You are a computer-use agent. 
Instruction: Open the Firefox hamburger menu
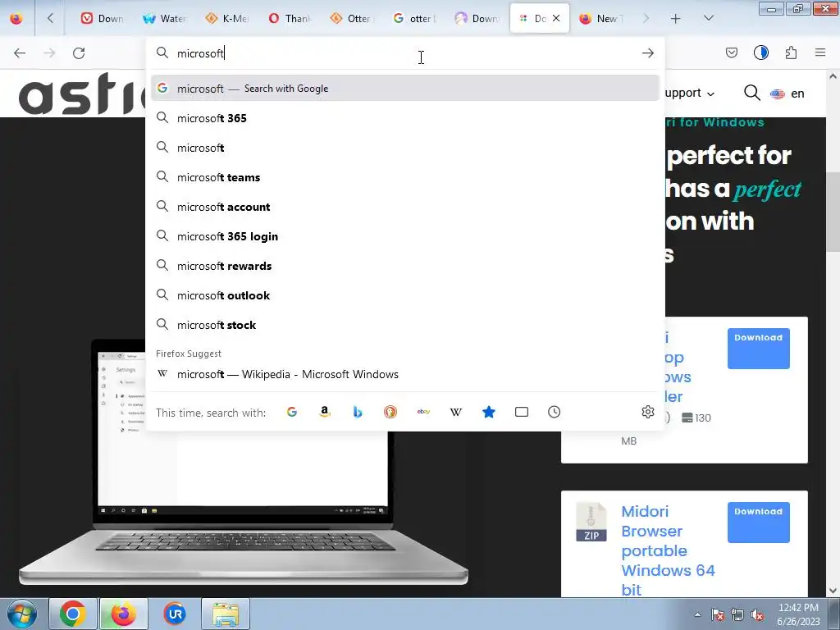click(820, 52)
